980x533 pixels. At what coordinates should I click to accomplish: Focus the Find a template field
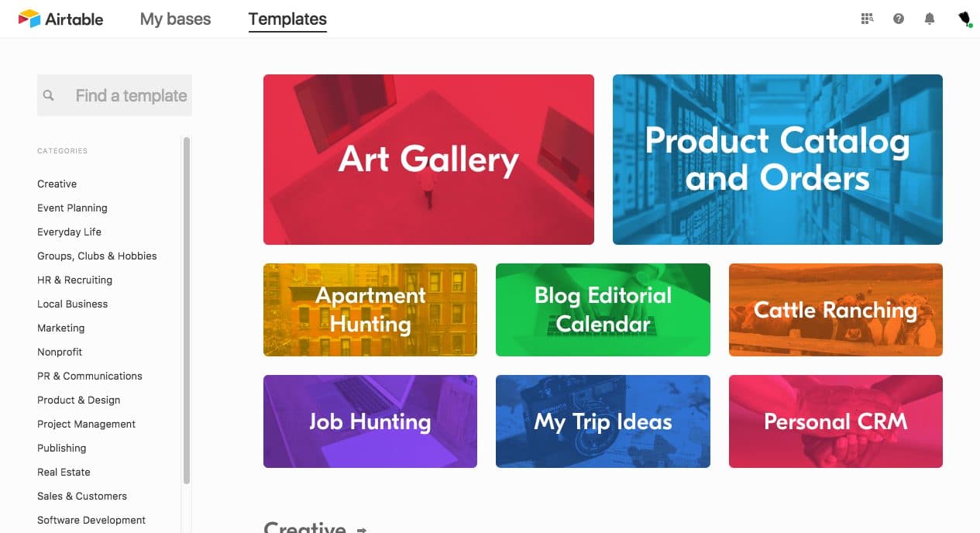pos(131,95)
